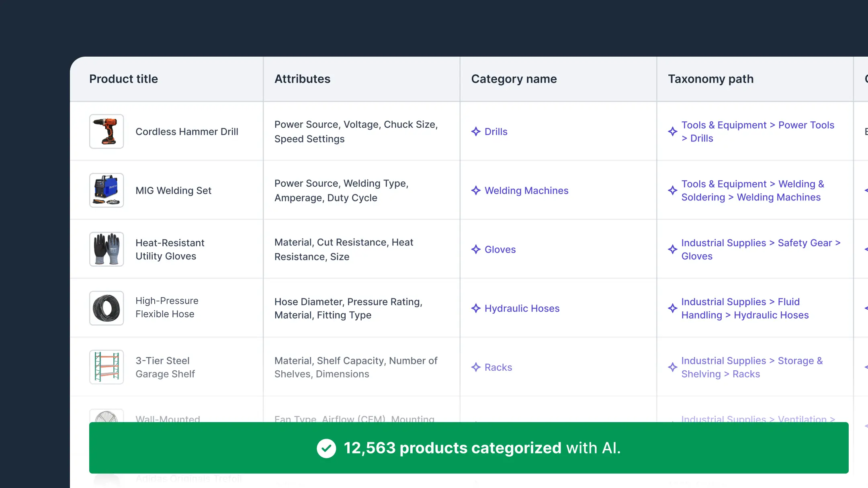Open the Drills category link
This screenshot has width=868, height=488.
pyautogui.click(x=496, y=131)
